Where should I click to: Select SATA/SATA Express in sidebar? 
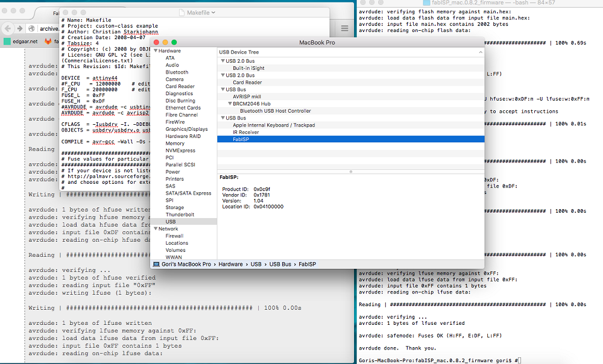(x=188, y=193)
